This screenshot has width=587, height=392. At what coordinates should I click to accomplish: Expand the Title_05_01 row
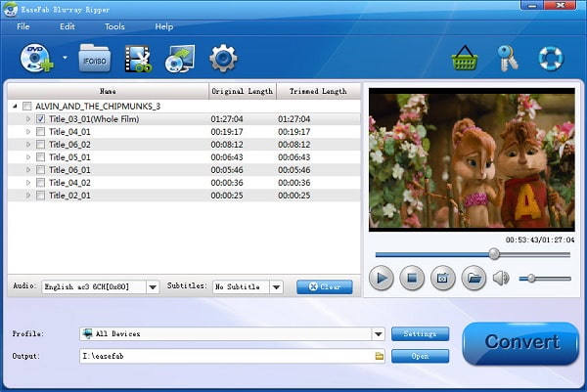[x=28, y=157]
